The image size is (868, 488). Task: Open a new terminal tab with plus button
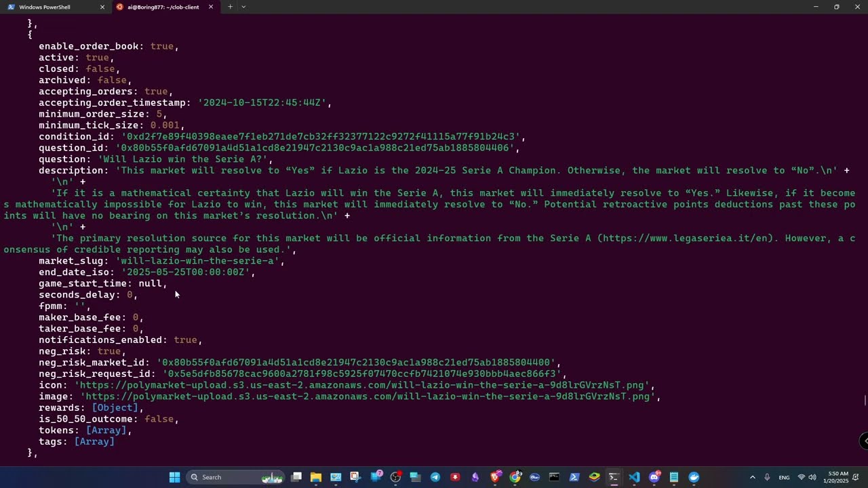coord(230,7)
